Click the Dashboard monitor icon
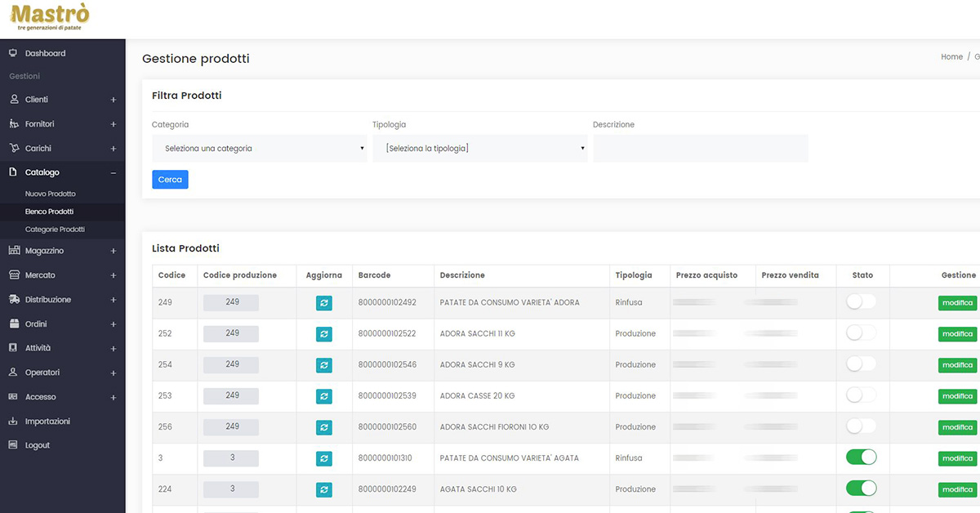980x513 pixels. coord(13,53)
